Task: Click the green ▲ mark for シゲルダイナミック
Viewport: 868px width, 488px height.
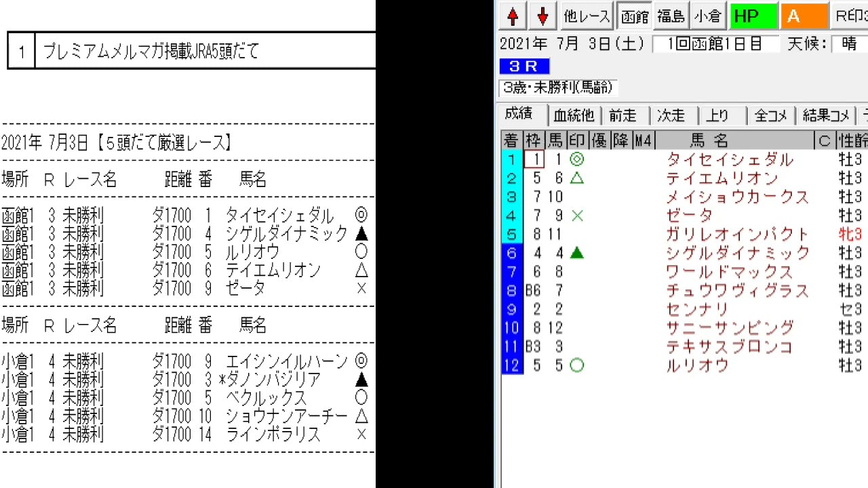Action: (576, 253)
